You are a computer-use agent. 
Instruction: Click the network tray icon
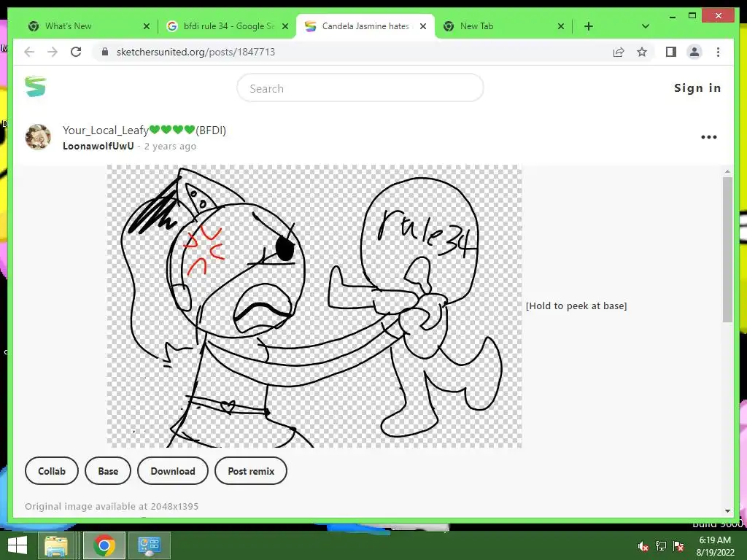click(x=661, y=546)
